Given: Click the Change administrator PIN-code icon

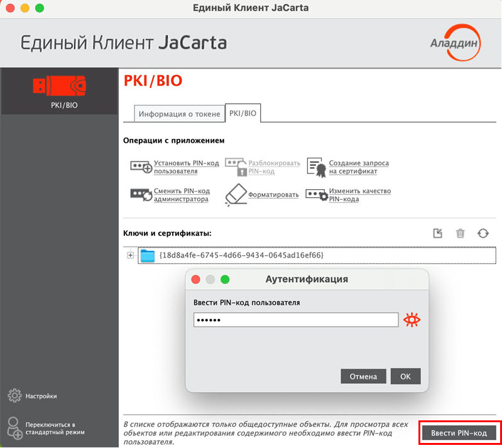Looking at the screenshot, I should 141,194.
